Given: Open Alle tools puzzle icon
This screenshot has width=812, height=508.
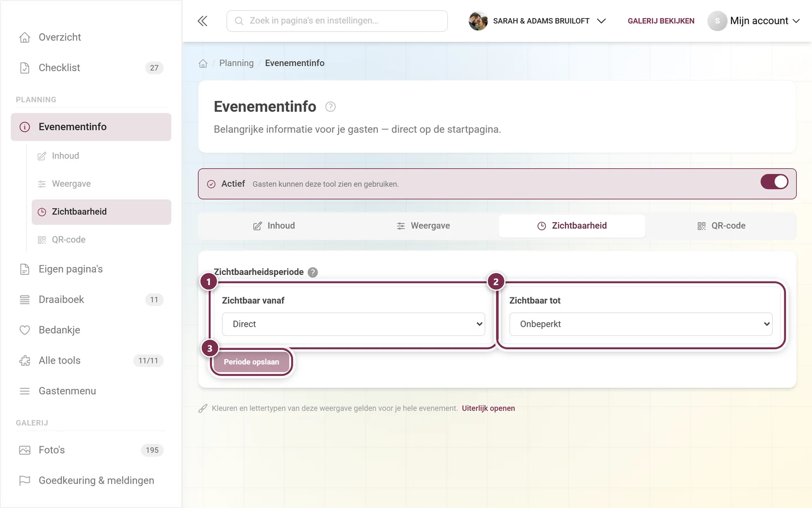Looking at the screenshot, I should click(25, 361).
